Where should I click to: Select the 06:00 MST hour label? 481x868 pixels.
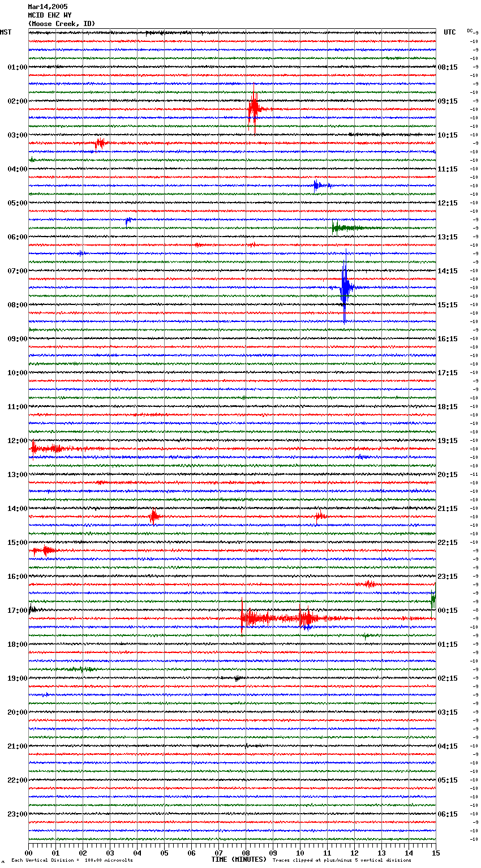coord(18,237)
